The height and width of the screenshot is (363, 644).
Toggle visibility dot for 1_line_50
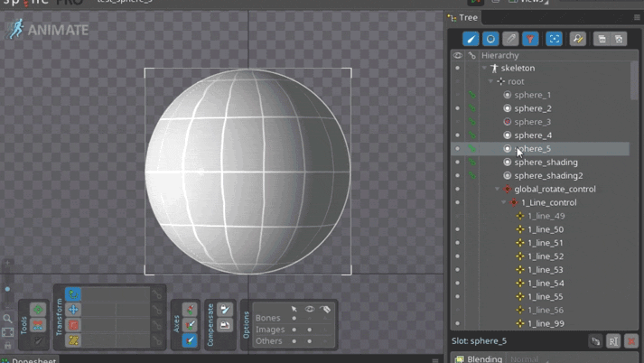[458, 229]
